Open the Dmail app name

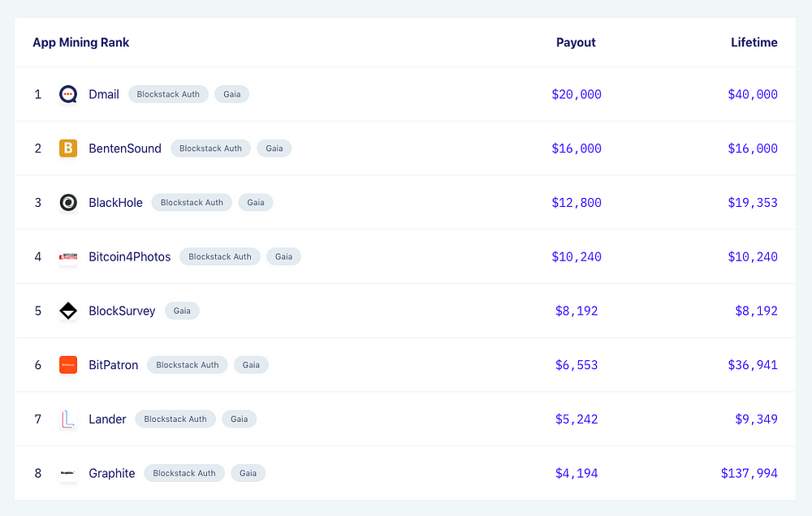click(x=104, y=94)
